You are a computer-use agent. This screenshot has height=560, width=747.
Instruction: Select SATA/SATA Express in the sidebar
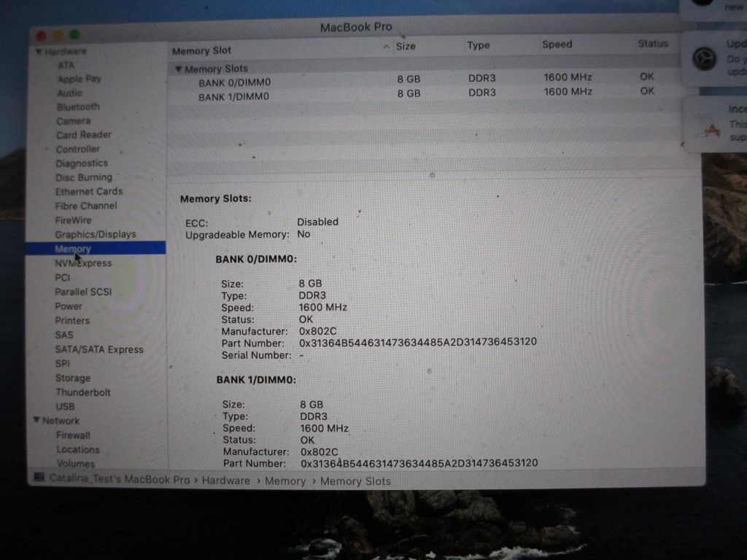(99, 349)
